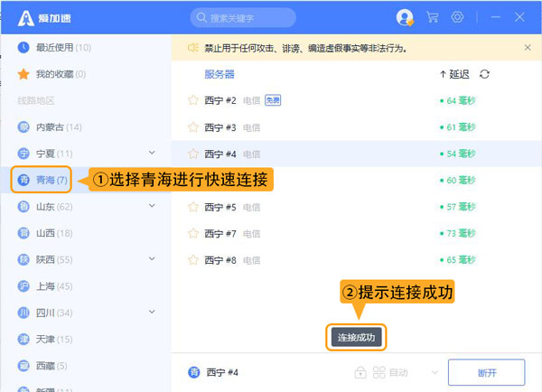The width and height of the screenshot is (542, 392).
Task: Click the search magnifier icon
Action: click(x=201, y=17)
